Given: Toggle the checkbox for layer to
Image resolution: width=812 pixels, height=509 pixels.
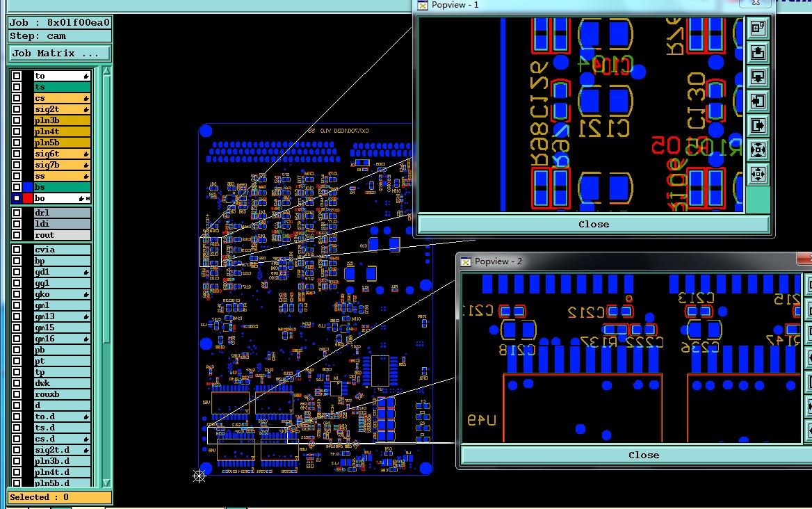Looking at the screenshot, I should pyautogui.click(x=17, y=76).
